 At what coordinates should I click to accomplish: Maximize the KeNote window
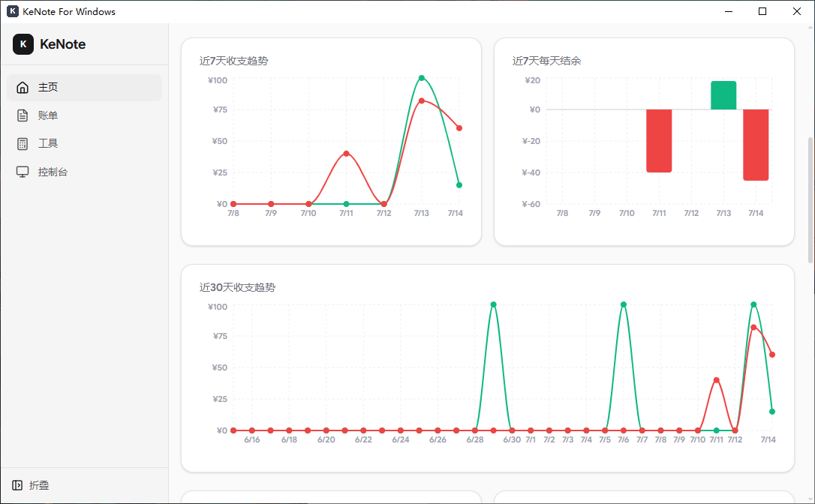coord(762,11)
